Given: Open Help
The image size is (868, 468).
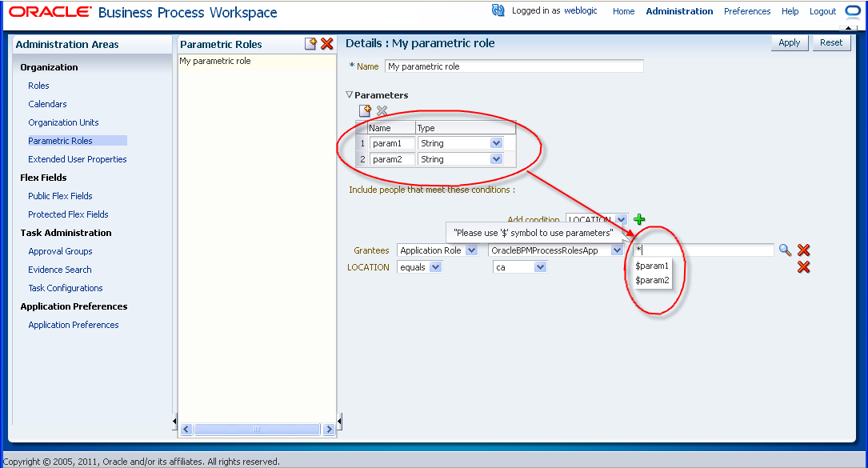Looking at the screenshot, I should [x=790, y=11].
